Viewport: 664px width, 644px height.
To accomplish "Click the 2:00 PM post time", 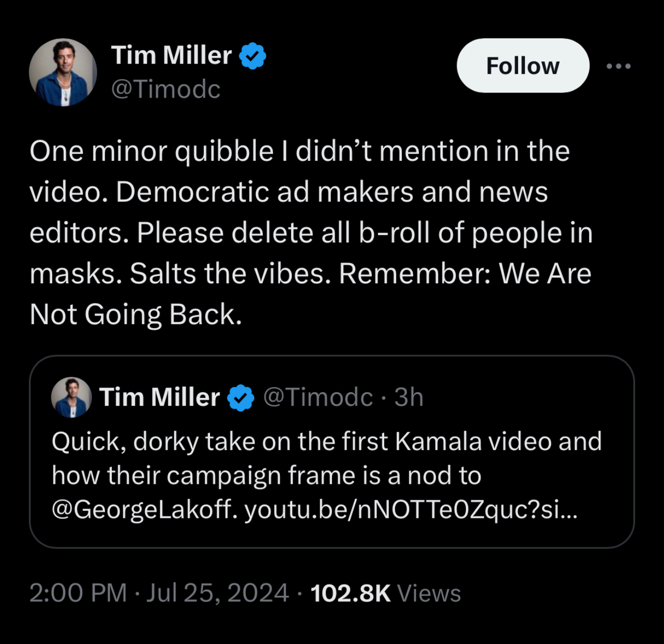I will 78,592.
